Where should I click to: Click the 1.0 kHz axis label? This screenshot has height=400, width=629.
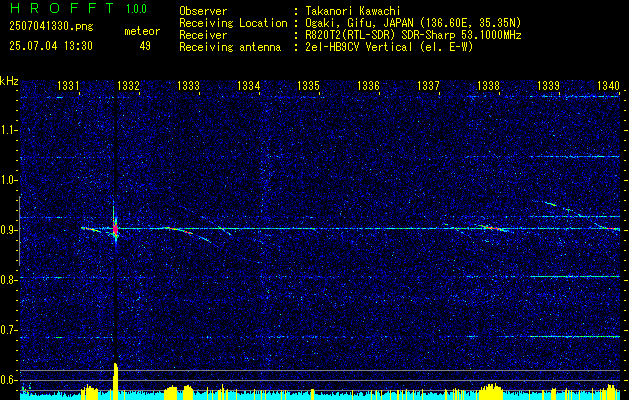8,180
